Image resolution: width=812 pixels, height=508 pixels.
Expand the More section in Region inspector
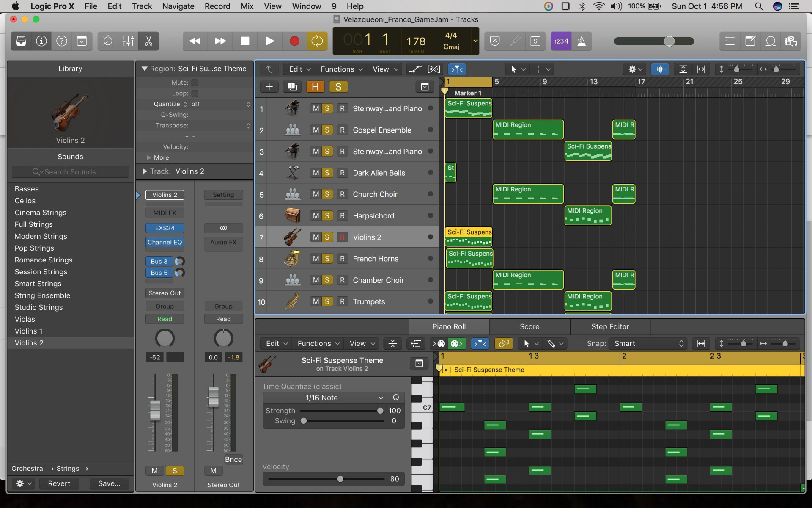pyautogui.click(x=158, y=157)
